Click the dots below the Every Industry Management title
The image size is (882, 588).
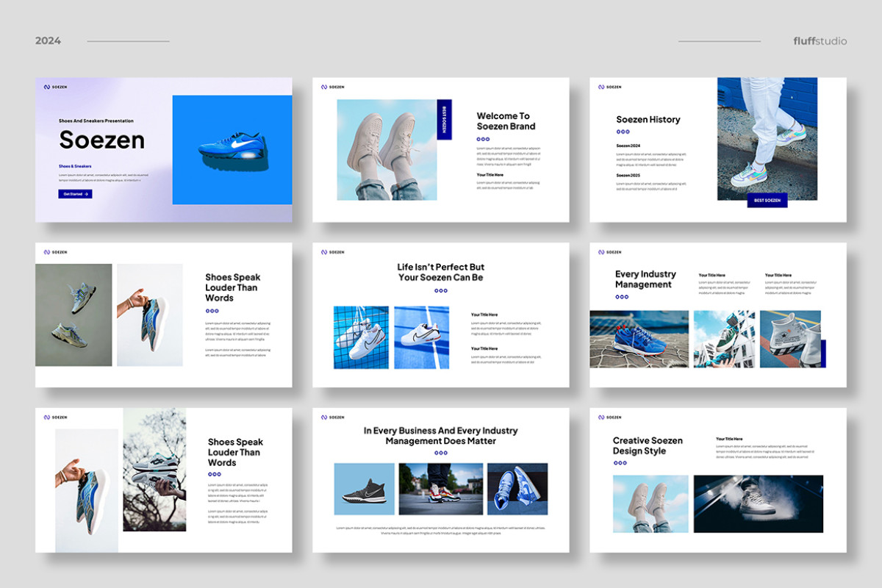click(623, 297)
